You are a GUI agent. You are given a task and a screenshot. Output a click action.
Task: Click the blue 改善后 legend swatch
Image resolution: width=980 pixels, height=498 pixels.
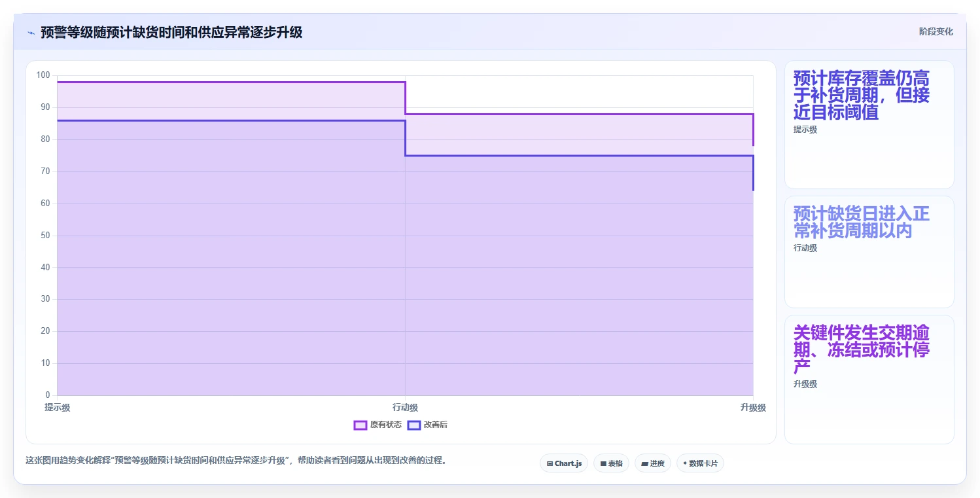[413, 425]
